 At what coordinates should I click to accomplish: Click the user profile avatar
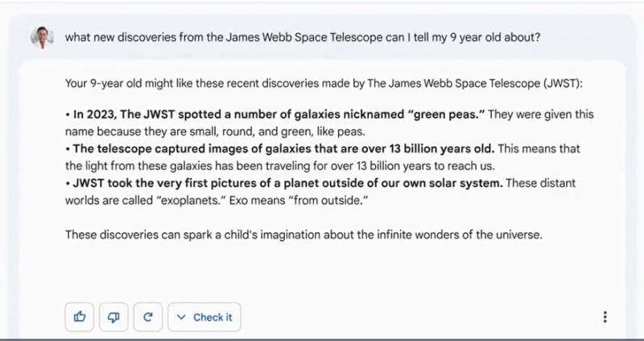(43, 37)
